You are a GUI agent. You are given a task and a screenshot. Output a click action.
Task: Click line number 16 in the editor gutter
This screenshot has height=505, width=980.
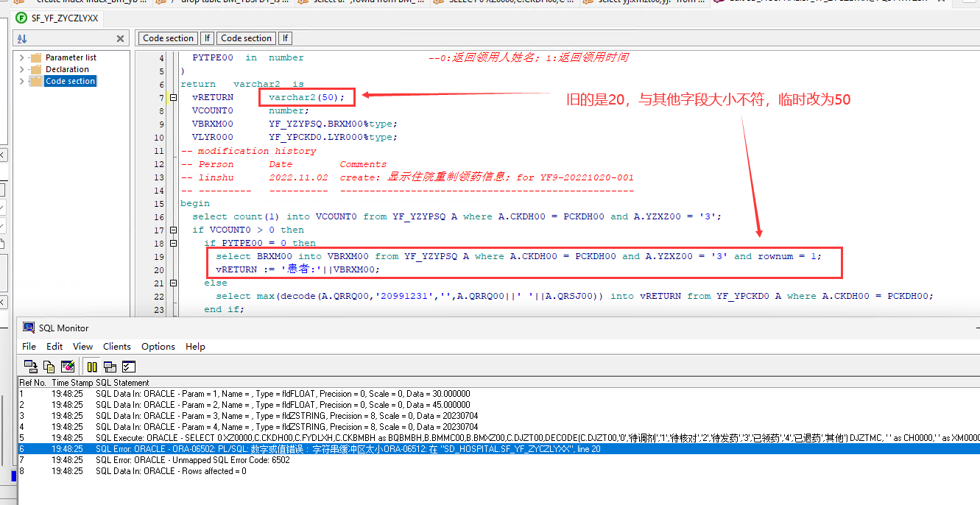(159, 216)
